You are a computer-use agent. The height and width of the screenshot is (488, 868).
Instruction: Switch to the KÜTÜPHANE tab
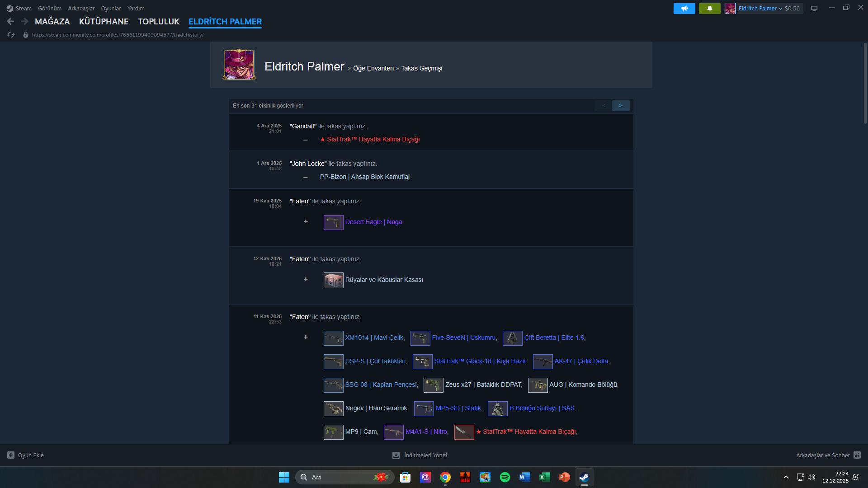point(104,21)
